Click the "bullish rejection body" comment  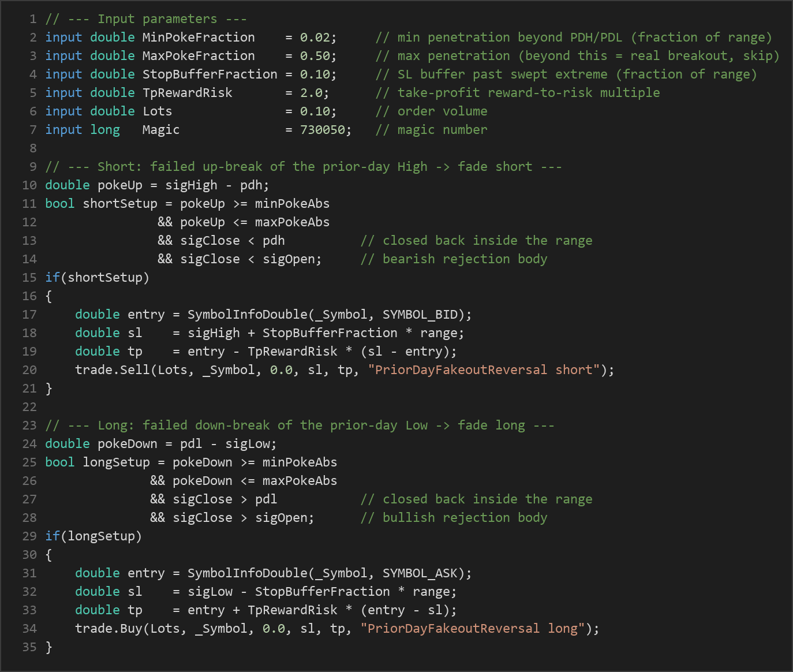[454, 518]
